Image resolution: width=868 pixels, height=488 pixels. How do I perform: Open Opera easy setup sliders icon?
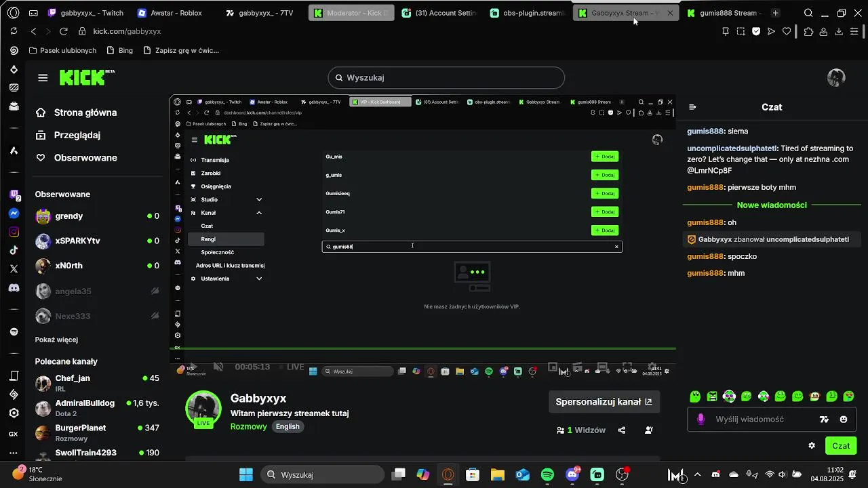[854, 31]
